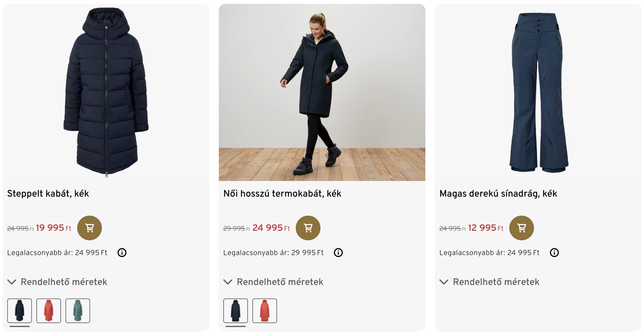Open the Magas derekú sínadrág, kék title
Image resolution: width=644 pixels, height=334 pixels.
(498, 194)
